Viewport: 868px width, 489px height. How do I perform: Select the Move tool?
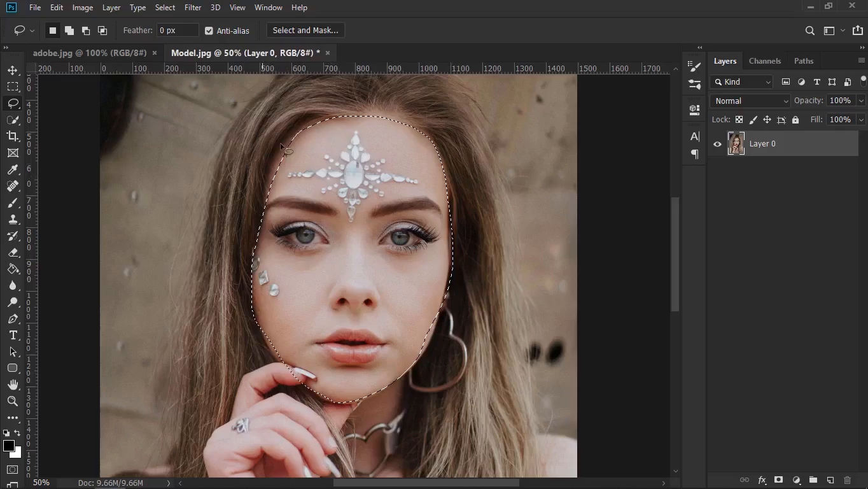tap(13, 70)
